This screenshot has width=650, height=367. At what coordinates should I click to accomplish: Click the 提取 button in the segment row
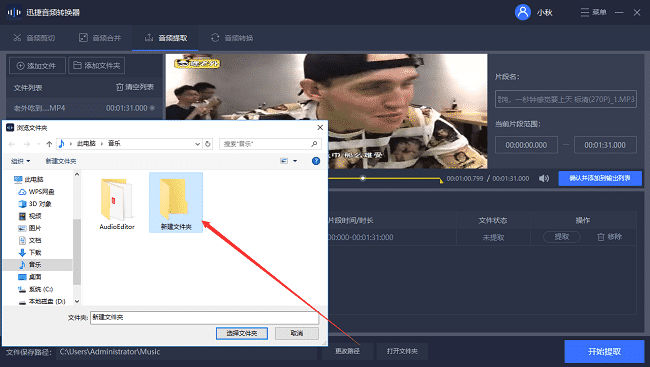click(562, 237)
